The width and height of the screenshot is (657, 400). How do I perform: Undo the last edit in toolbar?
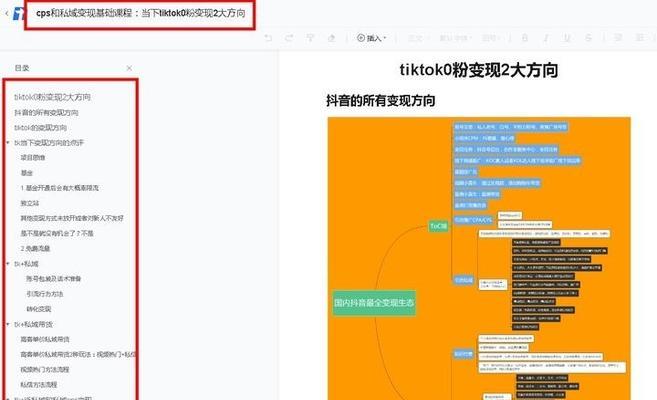point(268,38)
